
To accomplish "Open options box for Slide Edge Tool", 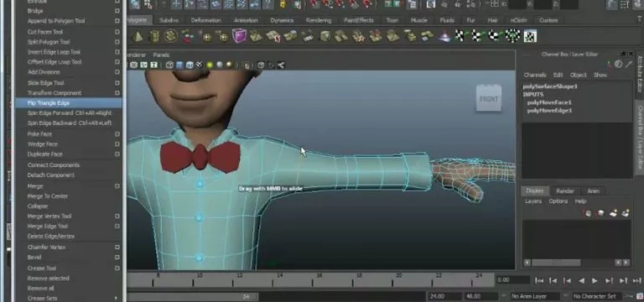I will click(117, 82).
